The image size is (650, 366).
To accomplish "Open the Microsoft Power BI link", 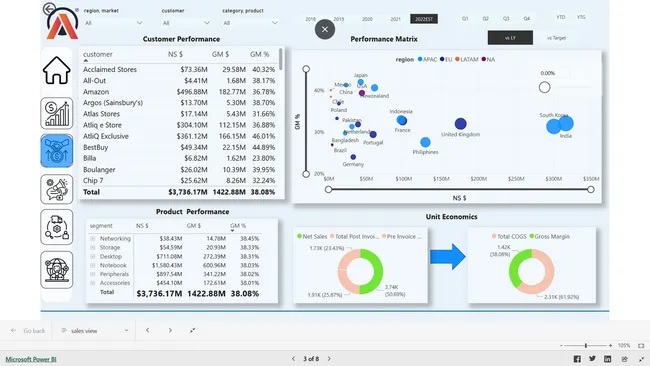I will tap(31, 359).
